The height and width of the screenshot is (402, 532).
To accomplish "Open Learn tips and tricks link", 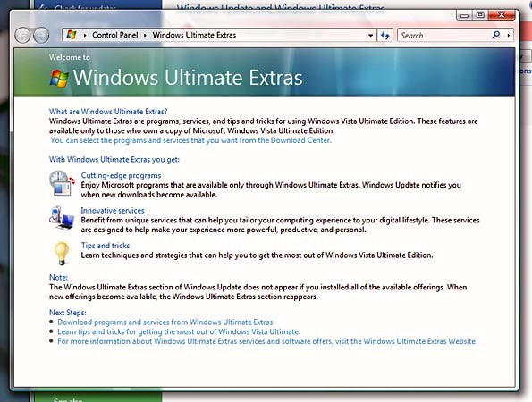I will [179, 331].
